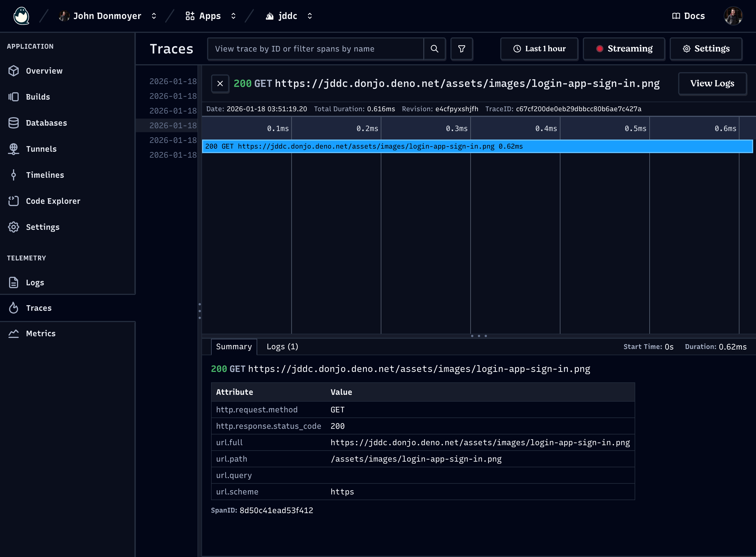The width and height of the screenshot is (756, 557).
Task: Expand the jddc app switcher
Action: [289, 16]
